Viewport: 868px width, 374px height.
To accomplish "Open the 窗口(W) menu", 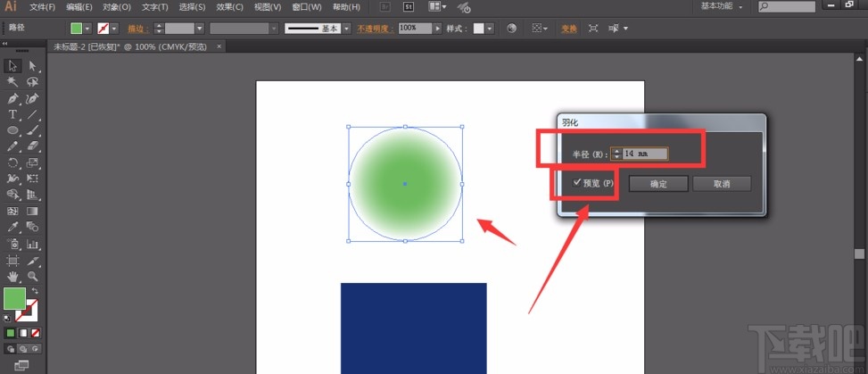I will tap(307, 7).
